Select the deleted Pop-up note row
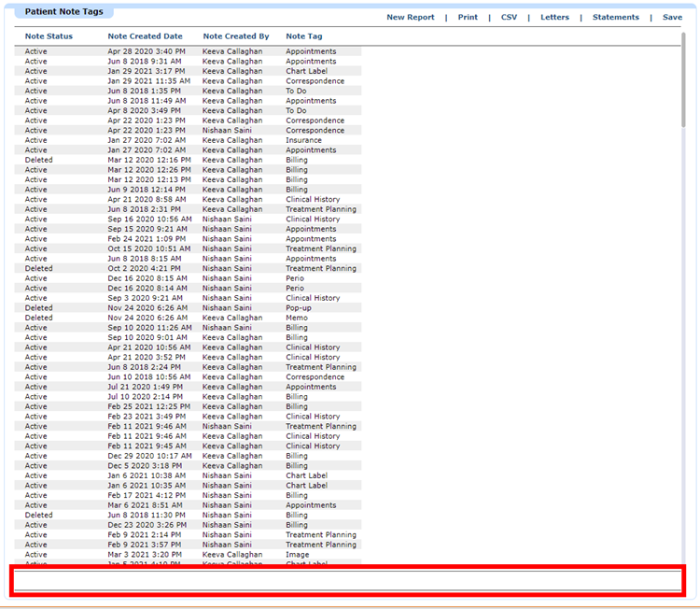700x609 pixels. pyautogui.click(x=188, y=308)
